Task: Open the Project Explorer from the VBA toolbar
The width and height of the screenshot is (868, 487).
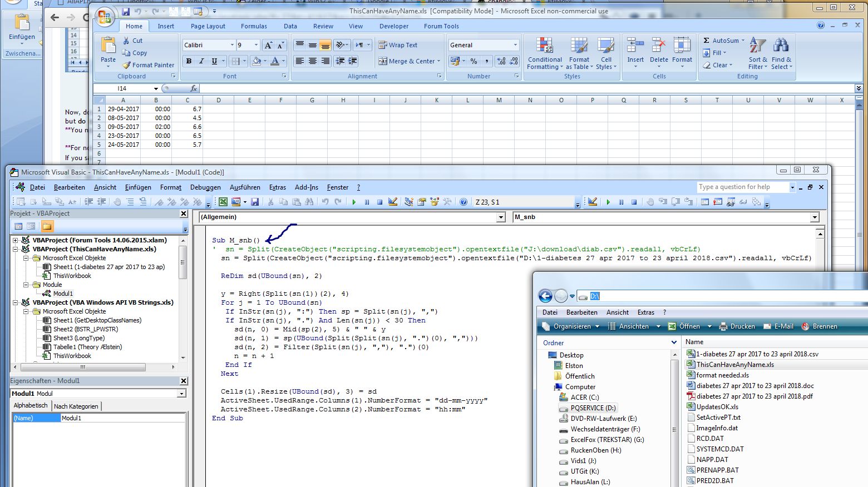Action: pyautogui.click(x=409, y=202)
